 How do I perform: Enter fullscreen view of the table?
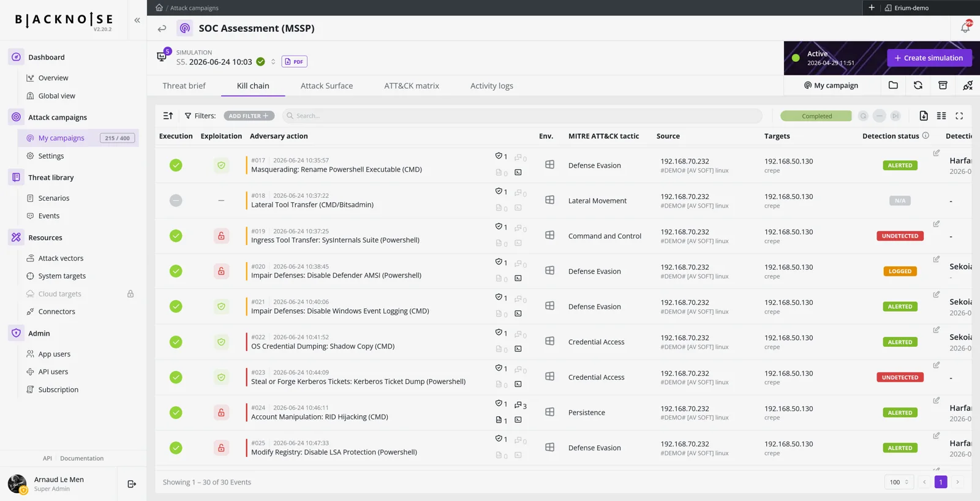(x=959, y=116)
